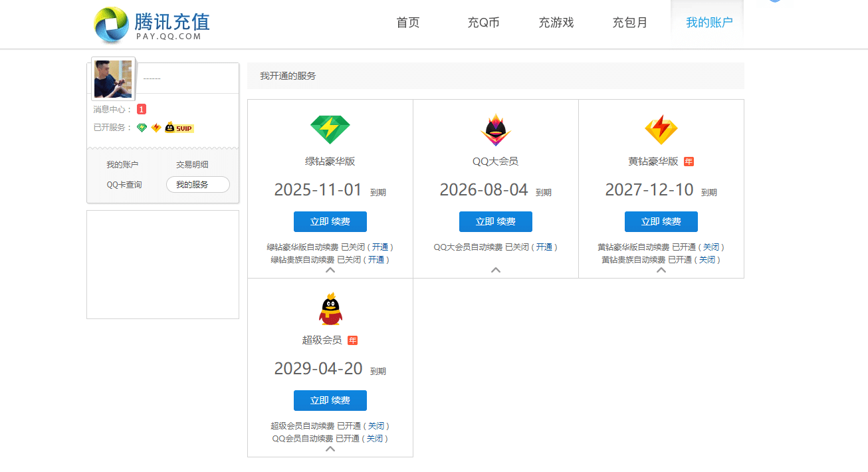Enable 绿钻豪华版自动续费 via 开通 link
The image size is (868, 472).
[380, 247]
